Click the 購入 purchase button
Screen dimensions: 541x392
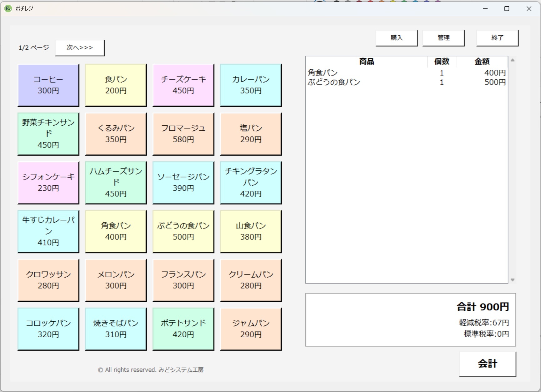click(396, 38)
